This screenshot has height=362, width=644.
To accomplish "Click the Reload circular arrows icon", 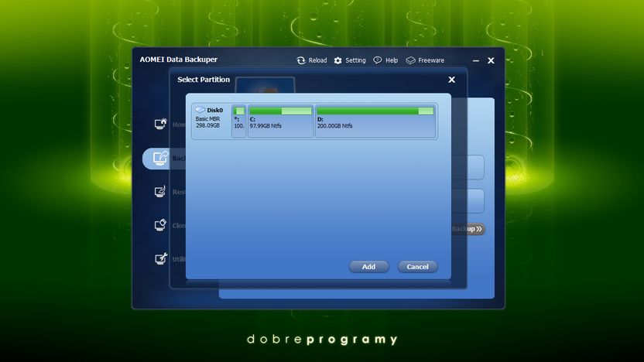I will [x=300, y=60].
